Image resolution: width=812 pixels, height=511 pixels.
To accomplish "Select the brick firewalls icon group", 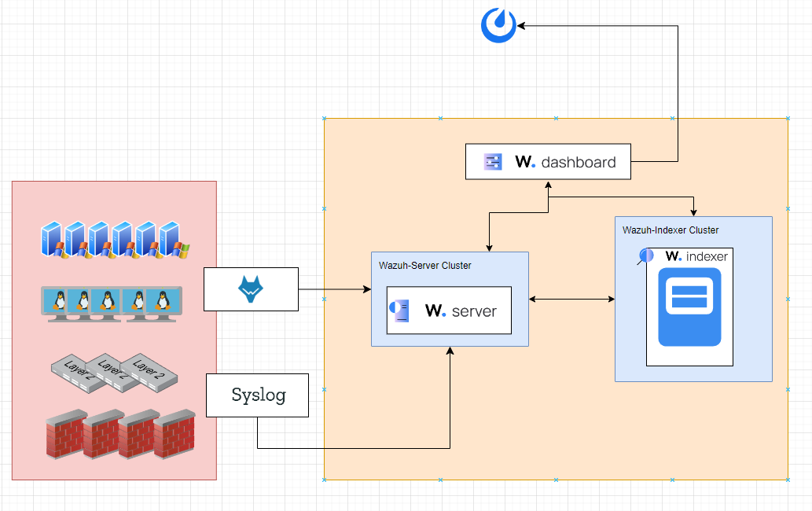I will (x=120, y=434).
